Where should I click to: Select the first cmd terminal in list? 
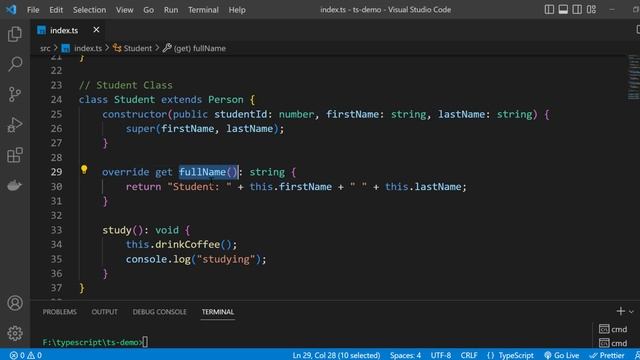[613, 329]
